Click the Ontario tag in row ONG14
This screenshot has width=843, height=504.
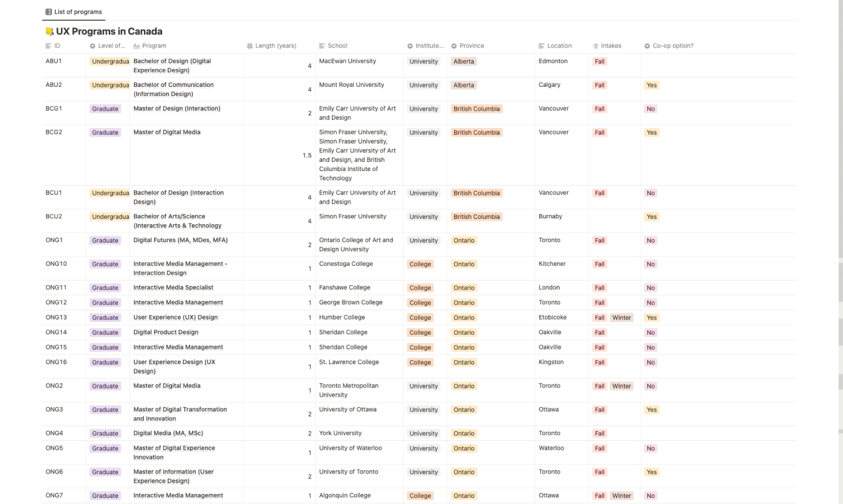tap(464, 333)
